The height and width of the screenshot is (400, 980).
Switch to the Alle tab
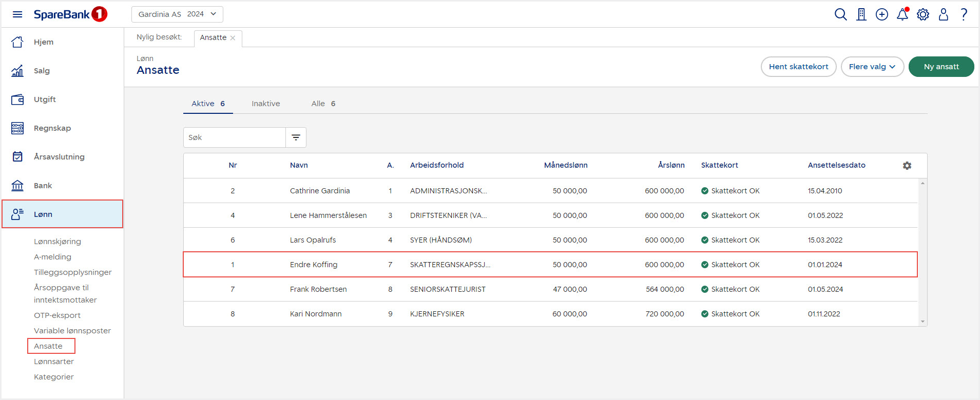click(323, 104)
